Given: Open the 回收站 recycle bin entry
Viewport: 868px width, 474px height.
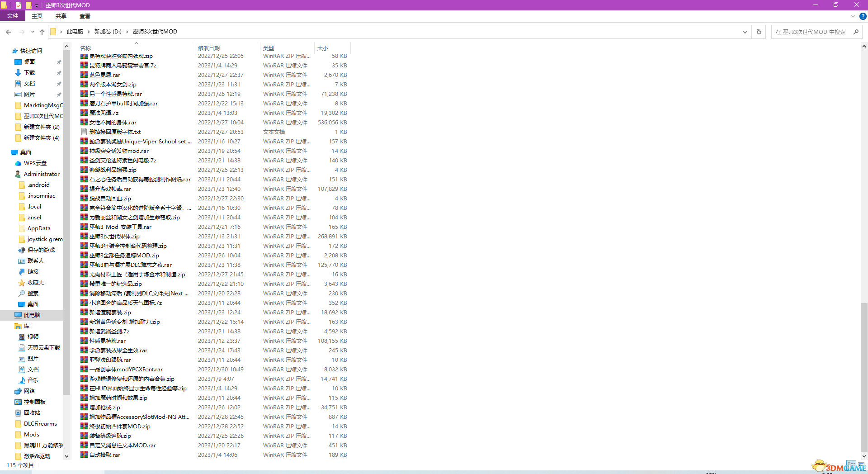Looking at the screenshot, I should tap(32, 413).
